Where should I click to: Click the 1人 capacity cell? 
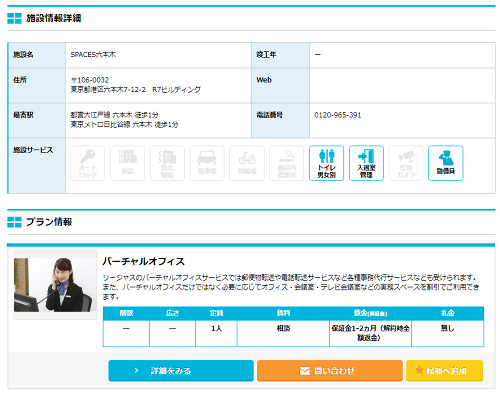(x=216, y=333)
